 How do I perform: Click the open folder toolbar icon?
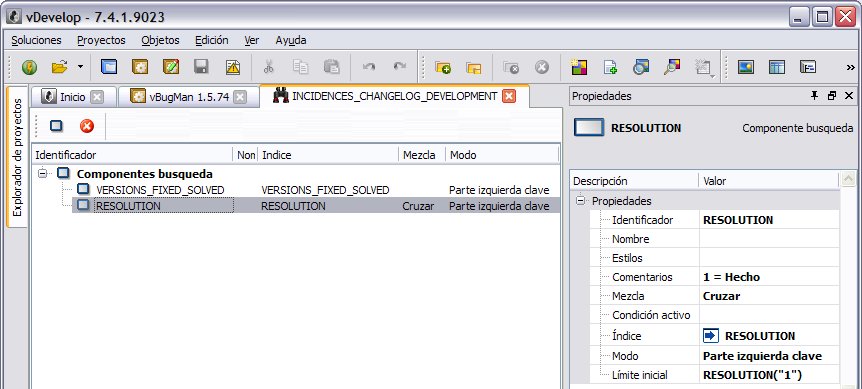tap(59, 67)
